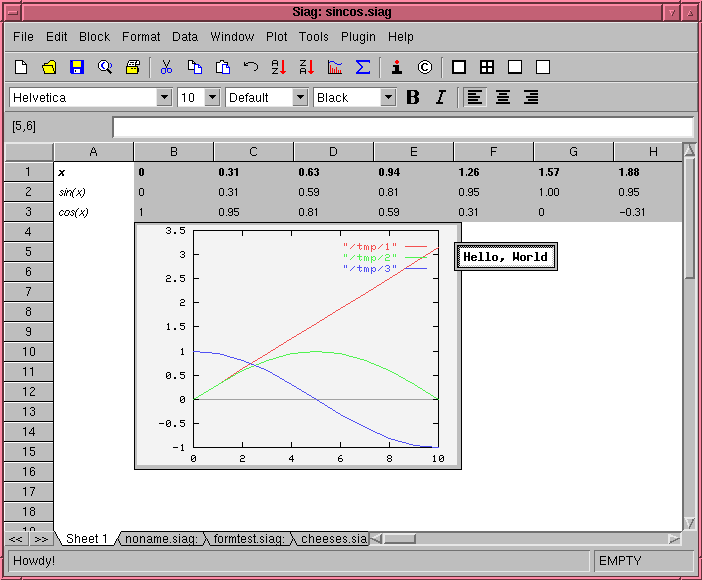Open print preview magnifier icon
The height and width of the screenshot is (580, 702).
[x=105, y=67]
